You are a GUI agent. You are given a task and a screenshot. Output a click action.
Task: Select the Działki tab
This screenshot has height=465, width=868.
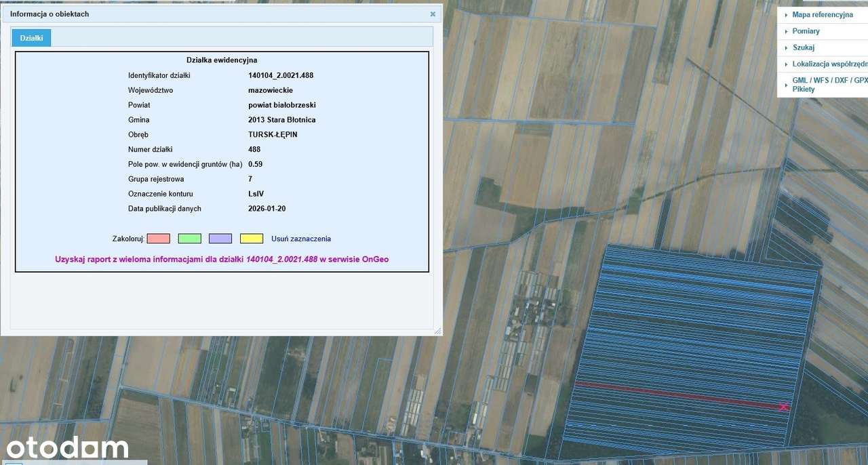tap(31, 38)
